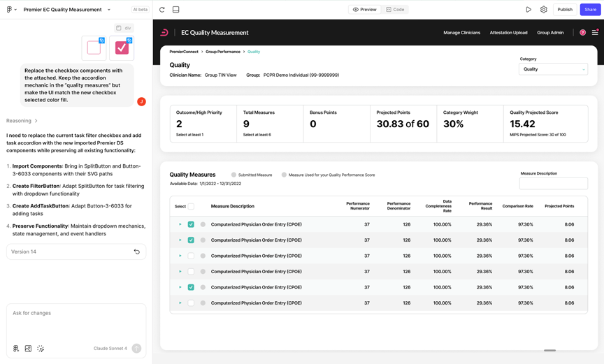Viewport: 604px width, 364px height.
Task: Click the element pointer select icon
Action: point(41,349)
